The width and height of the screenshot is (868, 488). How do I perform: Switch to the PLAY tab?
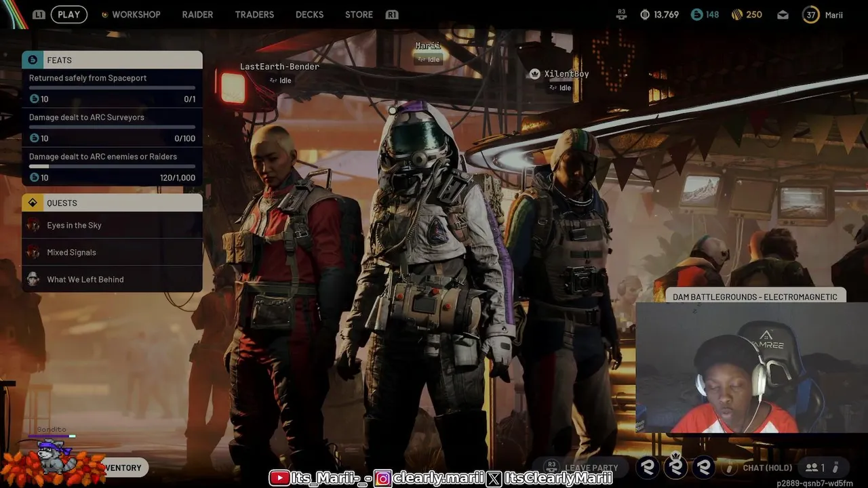point(69,14)
